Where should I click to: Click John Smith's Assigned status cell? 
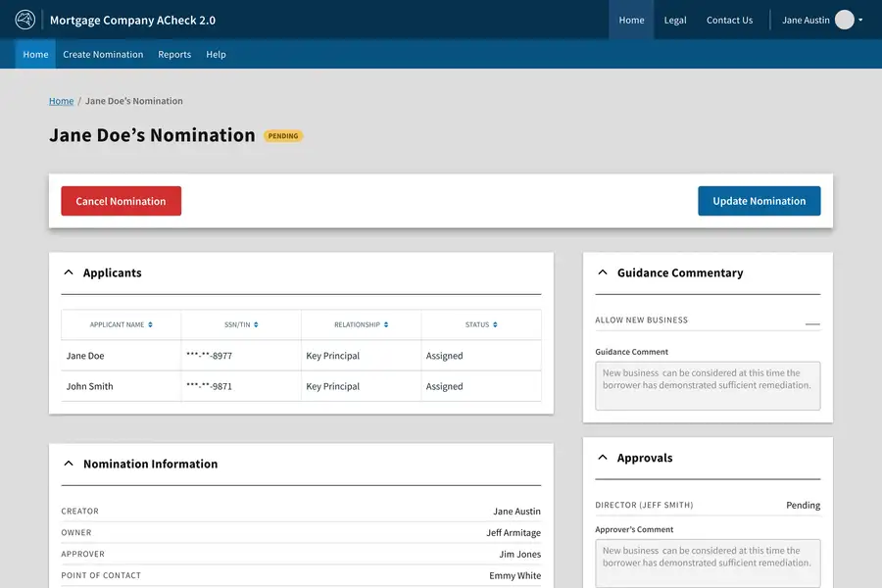click(481, 386)
